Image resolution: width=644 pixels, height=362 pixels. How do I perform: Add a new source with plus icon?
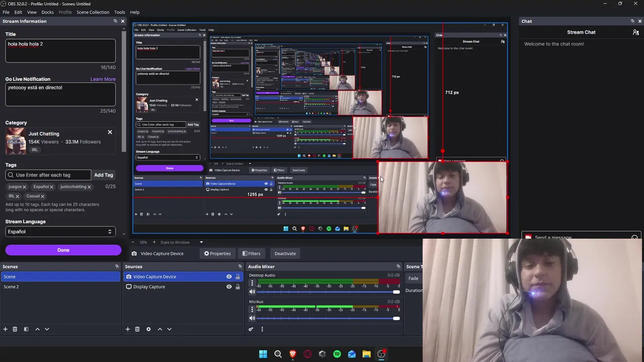coord(128,329)
